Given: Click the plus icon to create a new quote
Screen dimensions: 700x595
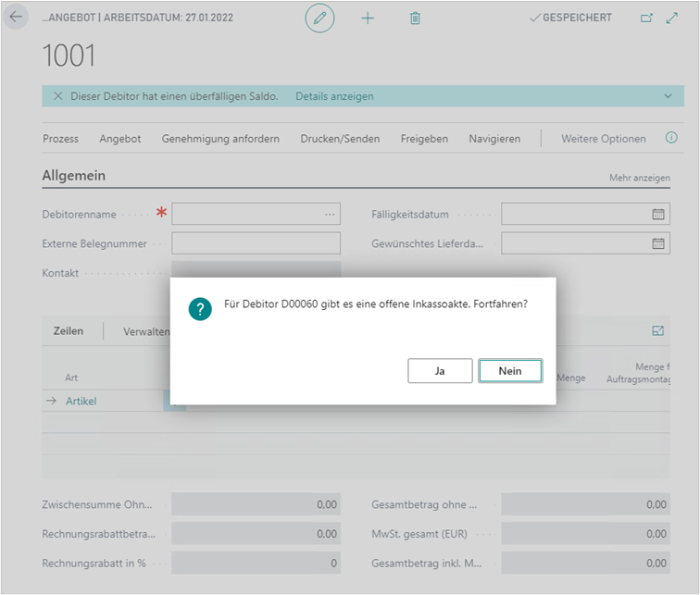Looking at the screenshot, I should (x=368, y=19).
